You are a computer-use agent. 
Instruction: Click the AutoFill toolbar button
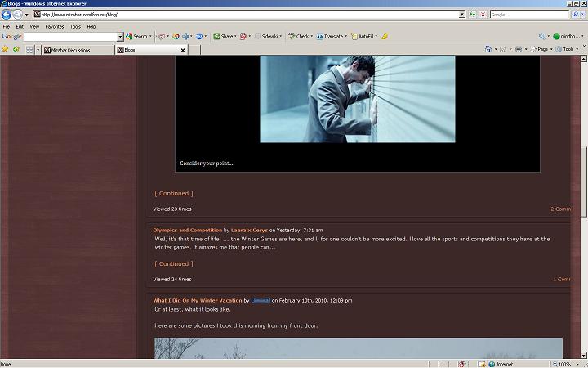click(363, 37)
